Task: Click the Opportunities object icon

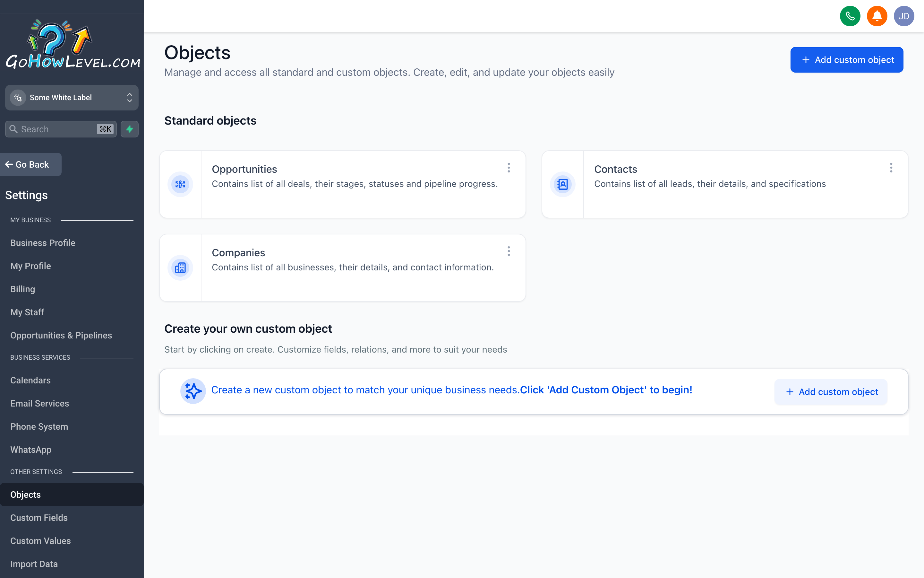Action: click(x=180, y=184)
